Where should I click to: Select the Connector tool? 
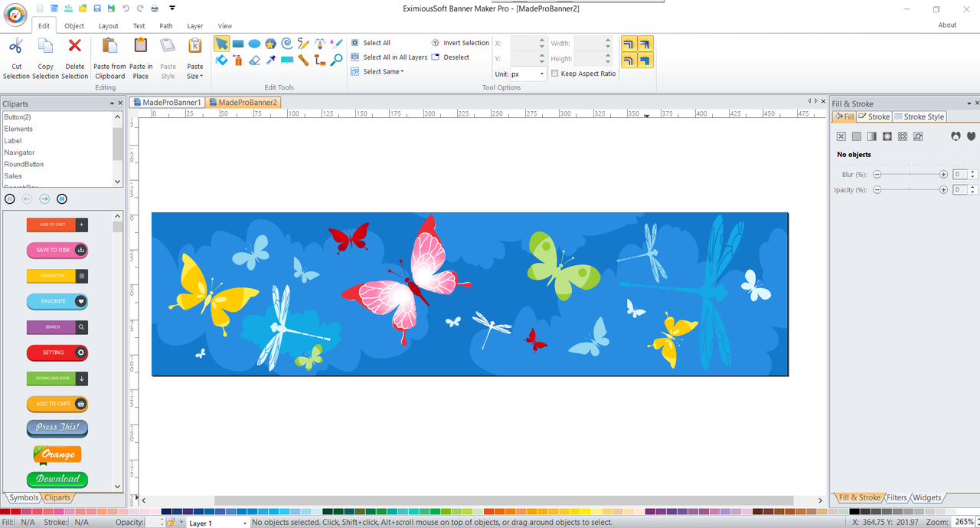pos(320,60)
